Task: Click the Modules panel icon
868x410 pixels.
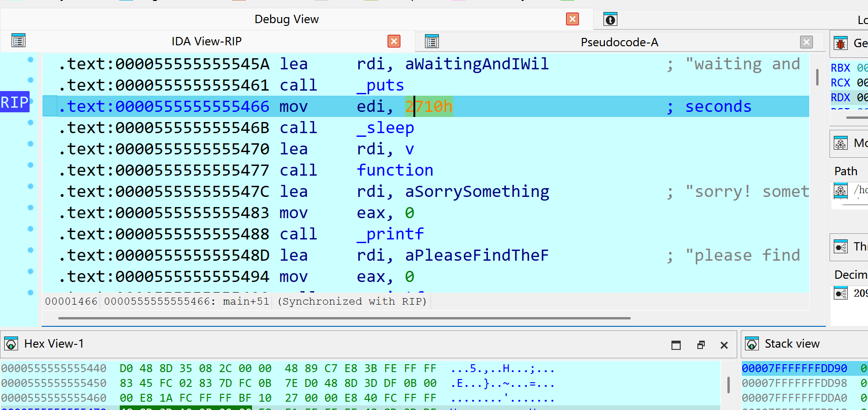Action: [840, 143]
